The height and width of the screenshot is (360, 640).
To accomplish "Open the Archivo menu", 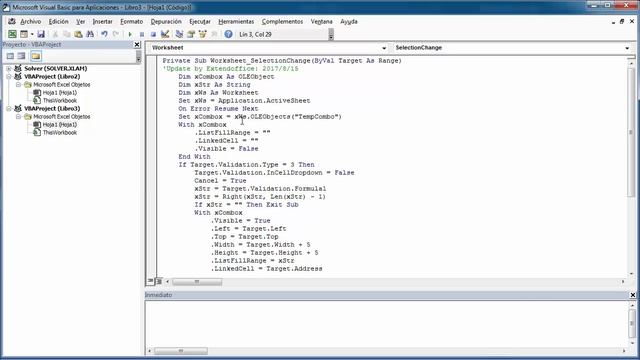I will (x=31, y=22).
